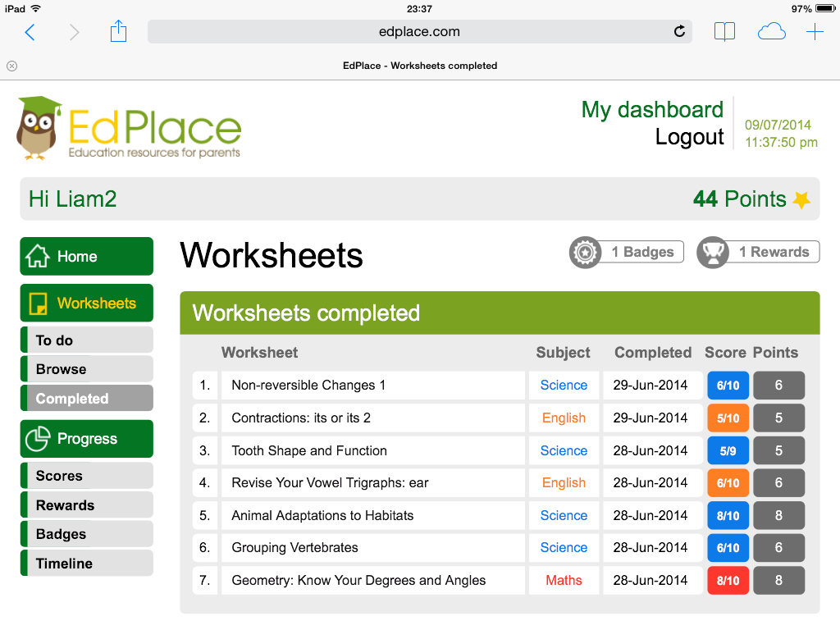Close the EdPlace tab with x icon
This screenshot has height=630, width=840.
coord(11,66)
